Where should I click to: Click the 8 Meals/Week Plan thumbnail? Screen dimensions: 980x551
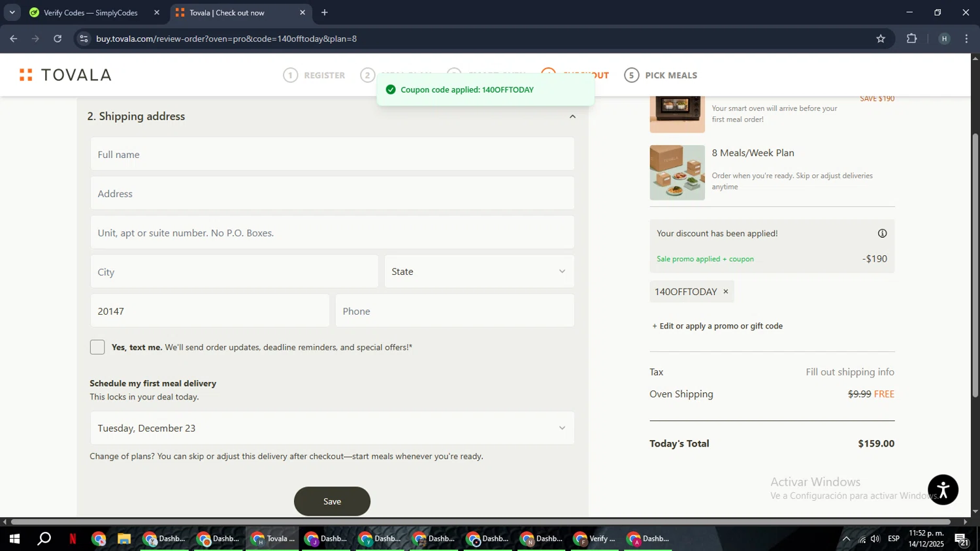(x=677, y=172)
